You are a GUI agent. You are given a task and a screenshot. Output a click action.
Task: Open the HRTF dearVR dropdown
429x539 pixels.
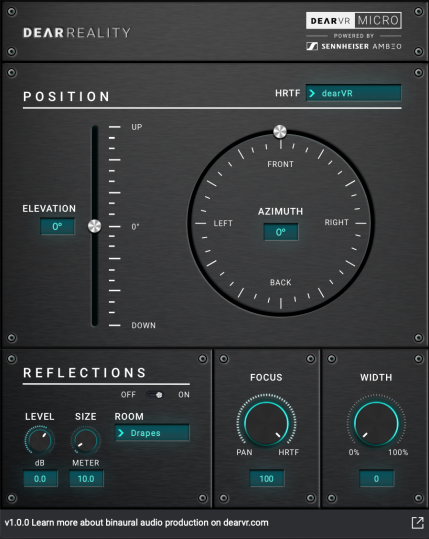(x=354, y=93)
